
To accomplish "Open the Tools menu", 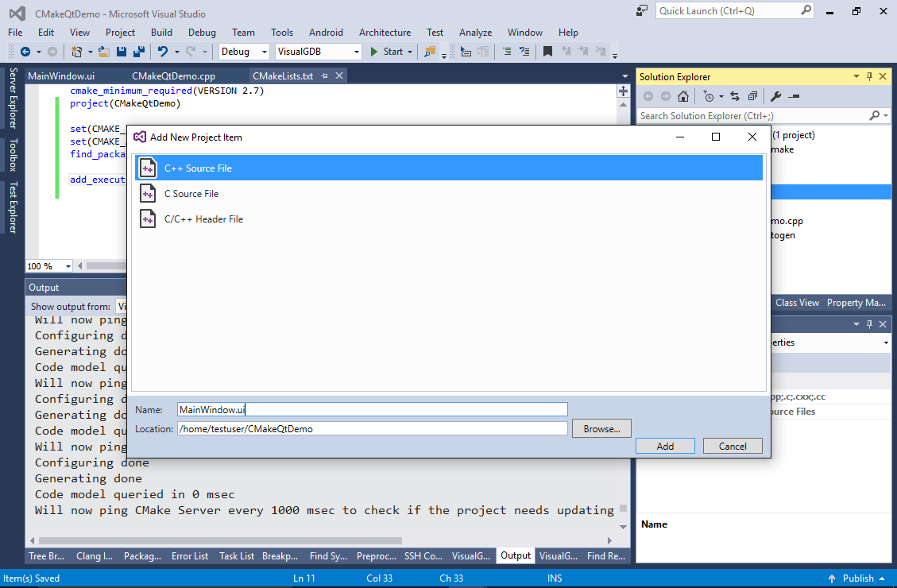I will 282,33.
